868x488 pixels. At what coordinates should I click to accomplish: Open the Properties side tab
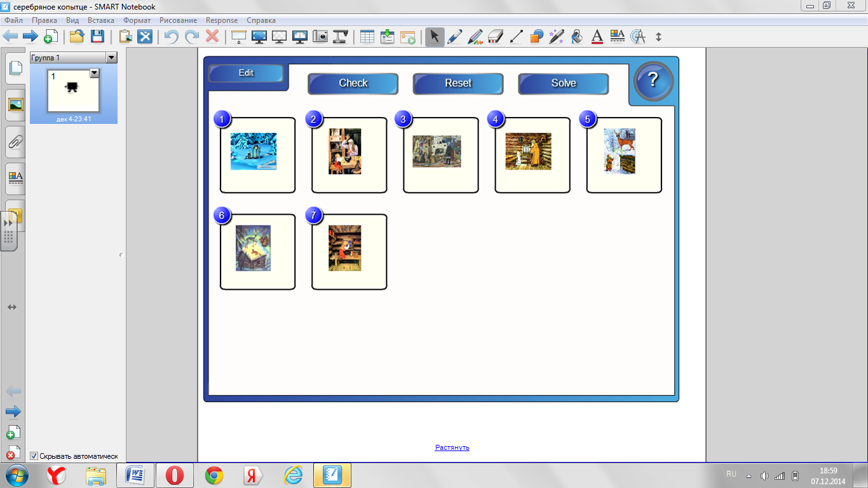[x=15, y=179]
